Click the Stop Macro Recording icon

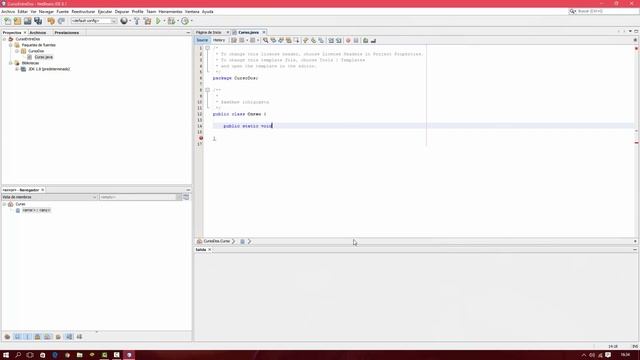coord(356,40)
